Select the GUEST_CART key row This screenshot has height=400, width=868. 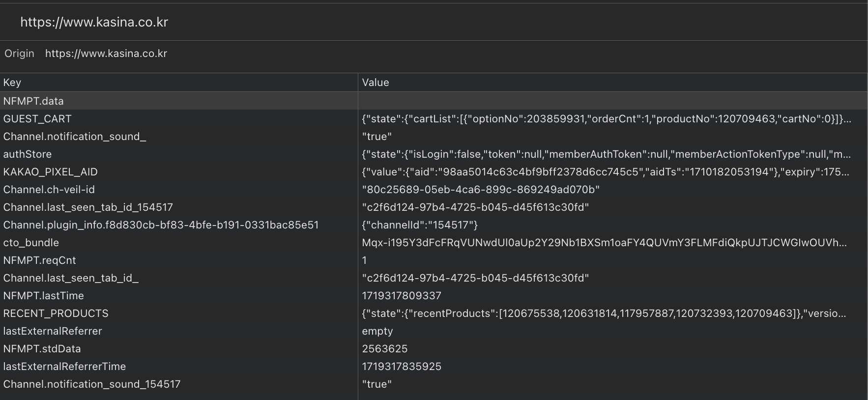point(37,119)
